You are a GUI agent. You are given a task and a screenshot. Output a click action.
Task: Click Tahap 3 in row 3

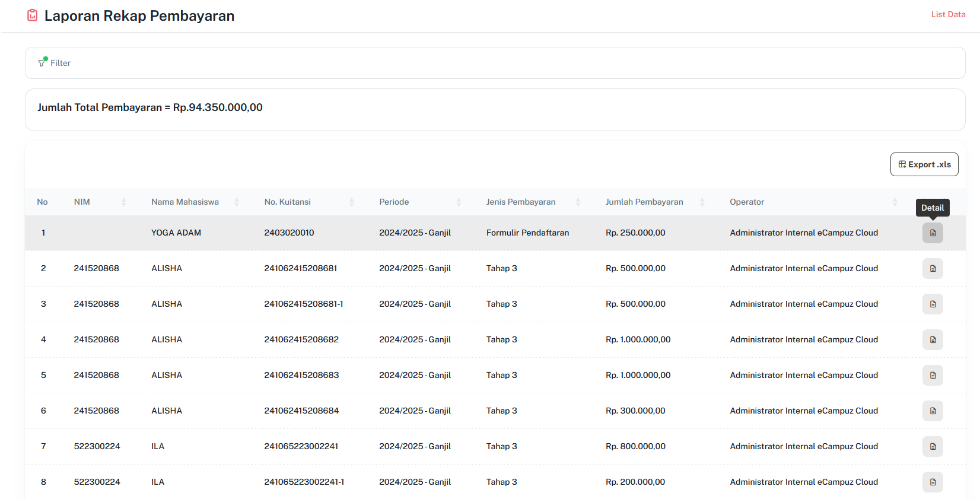(502, 304)
